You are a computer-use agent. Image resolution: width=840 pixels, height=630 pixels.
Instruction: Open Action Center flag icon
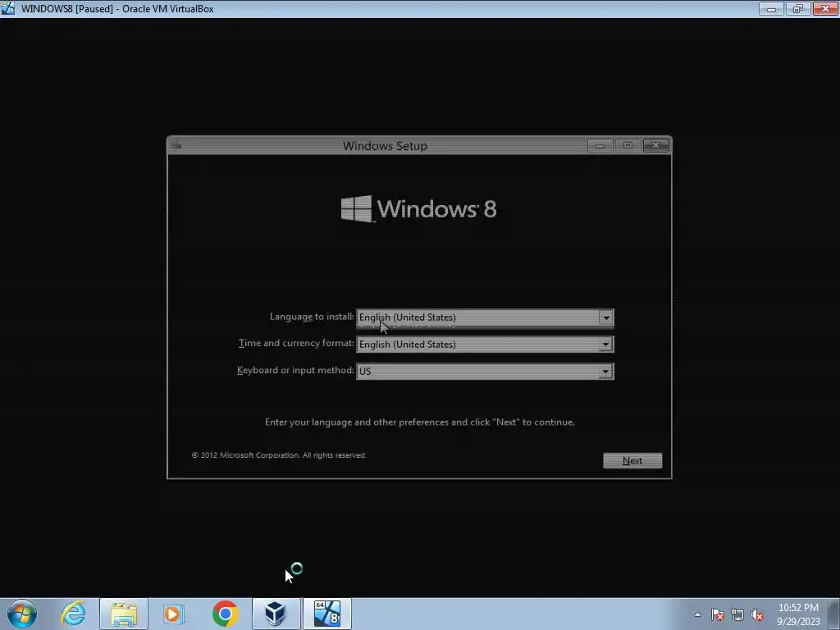pyautogui.click(x=717, y=614)
